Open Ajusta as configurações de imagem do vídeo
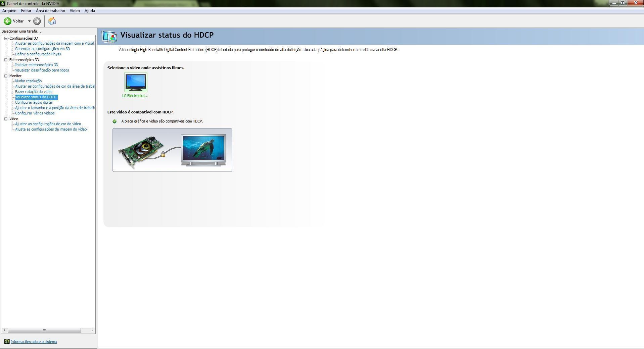The height and width of the screenshot is (349, 644). tap(51, 129)
